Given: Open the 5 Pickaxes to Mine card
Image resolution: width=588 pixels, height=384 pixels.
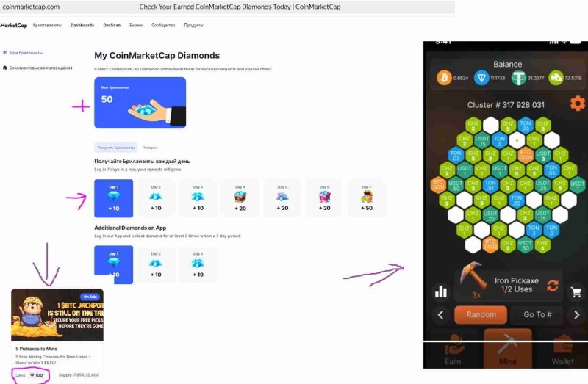Looking at the screenshot, I should click(x=57, y=335).
